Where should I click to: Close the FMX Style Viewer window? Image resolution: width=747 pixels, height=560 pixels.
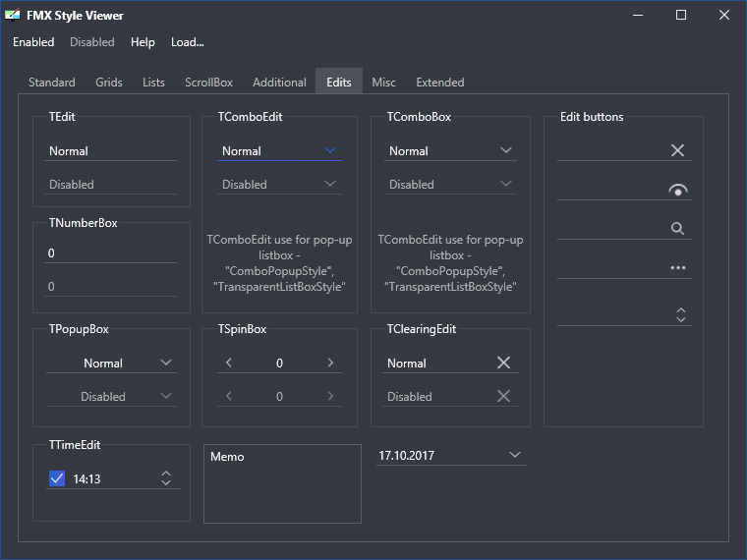pos(724,16)
